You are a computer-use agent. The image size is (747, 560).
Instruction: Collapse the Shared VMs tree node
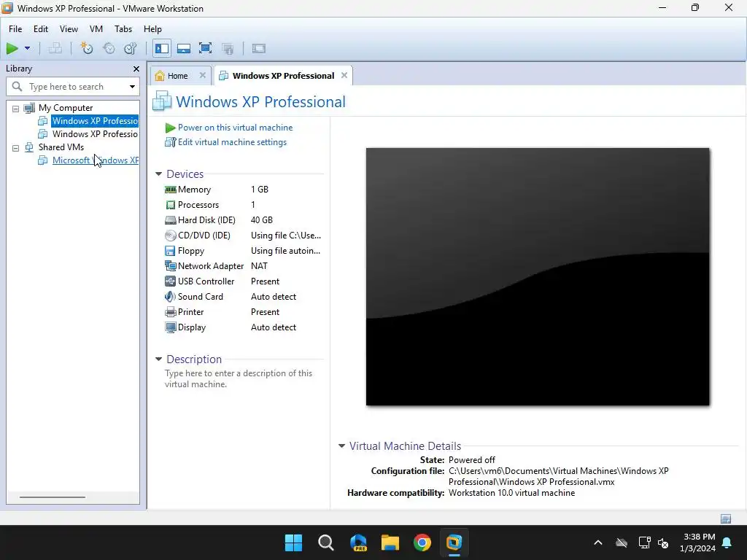[16, 148]
